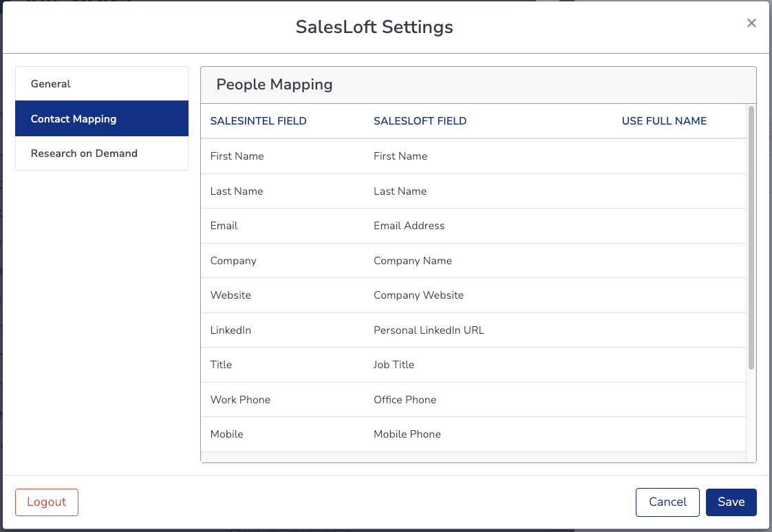Cancel the settings changes
The image size is (772, 532).
pyautogui.click(x=667, y=502)
